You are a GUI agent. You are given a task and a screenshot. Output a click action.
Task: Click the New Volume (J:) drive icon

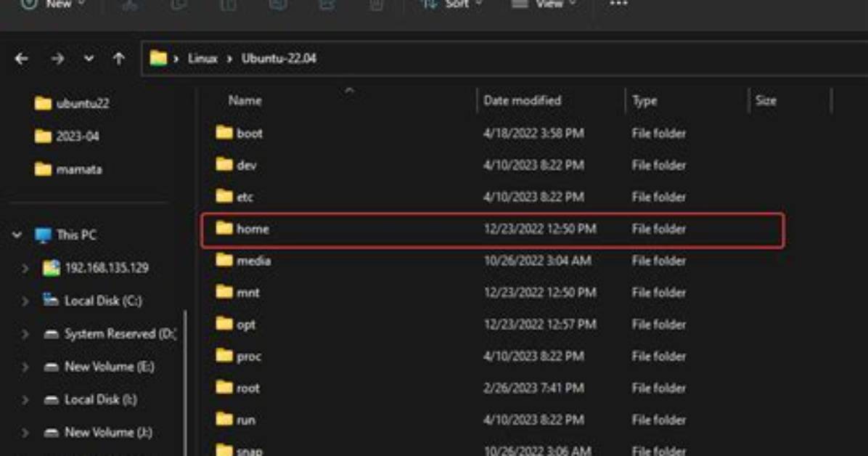[x=51, y=433]
